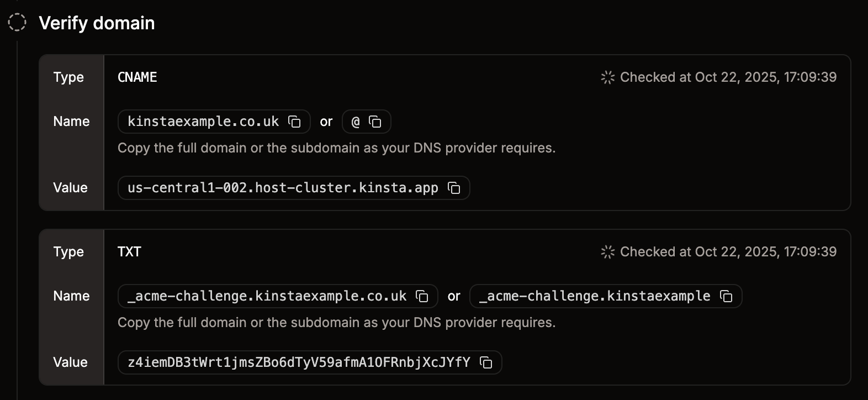Click the CNAME Checked at Oct 22 timestamp

coord(728,77)
